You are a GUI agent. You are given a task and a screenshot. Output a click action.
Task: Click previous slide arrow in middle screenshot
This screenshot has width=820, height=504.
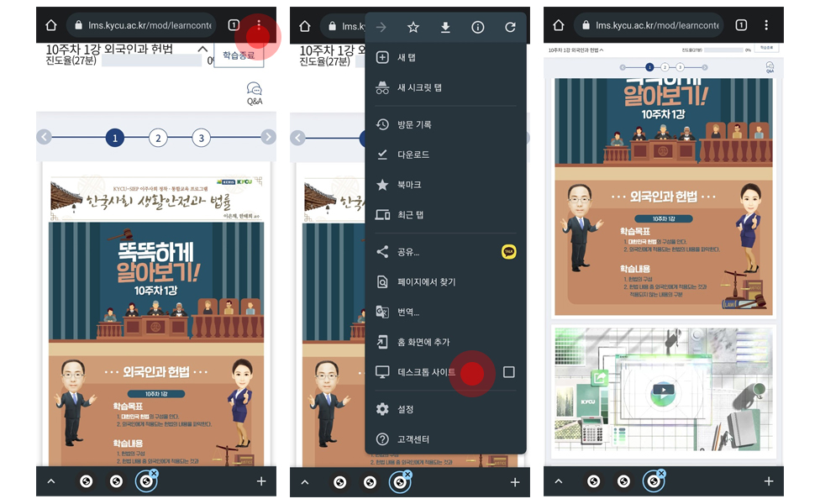click(x=298, y=138)
